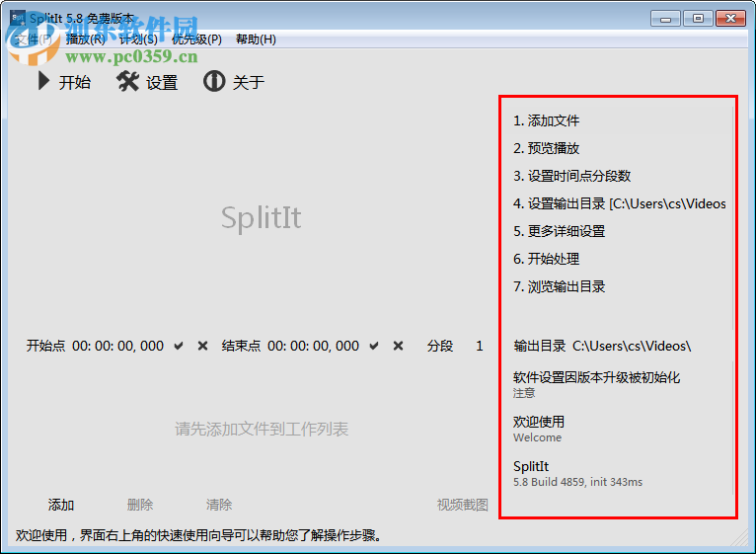Select wizard step 4. 设置输出目录
Viewport: 756px width, 554px height.
point(620,203)
